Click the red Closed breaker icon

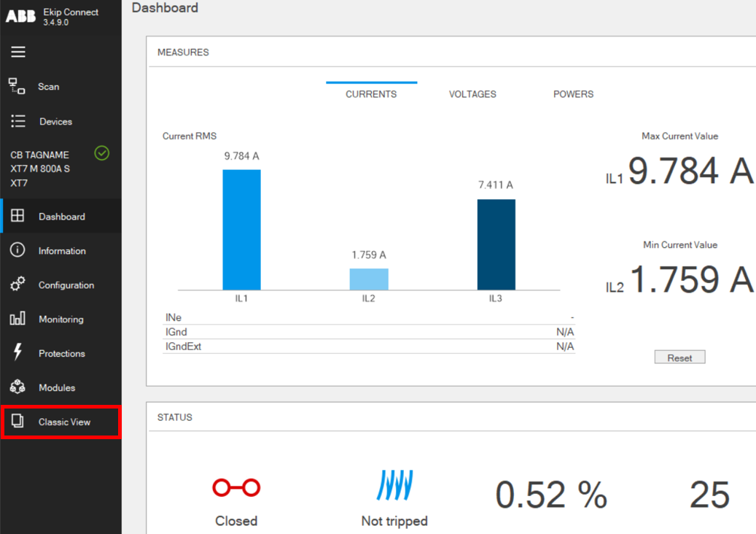(x=236, y=488)
